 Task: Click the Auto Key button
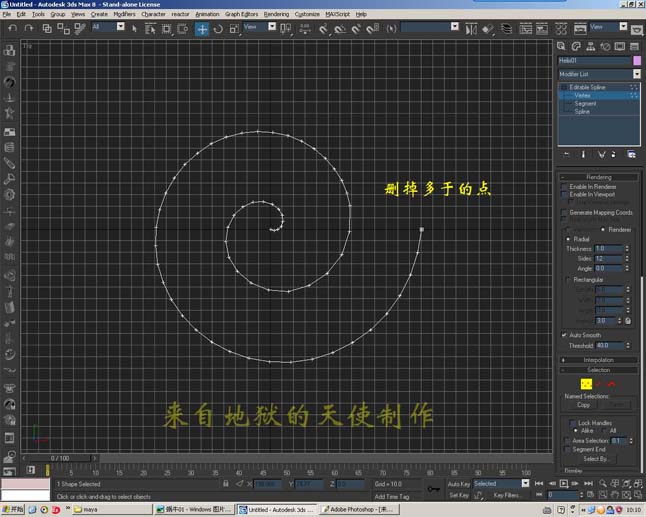coord(459,484)
